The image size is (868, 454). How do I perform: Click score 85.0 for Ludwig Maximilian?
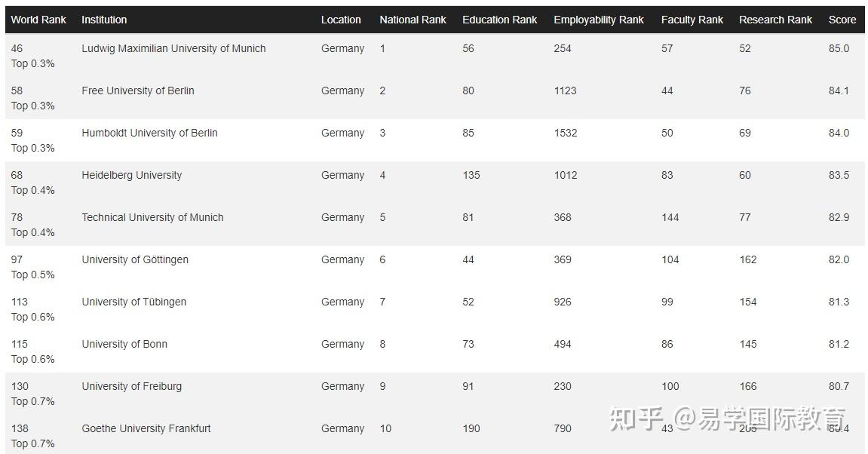839,49
